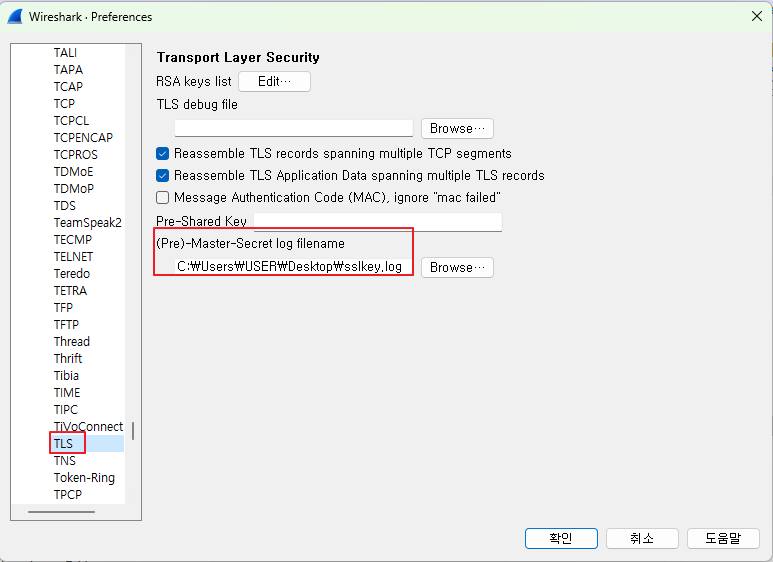Select TLS in the protocol list
This screenshot has height=562, width=773.
pos(63,444)
